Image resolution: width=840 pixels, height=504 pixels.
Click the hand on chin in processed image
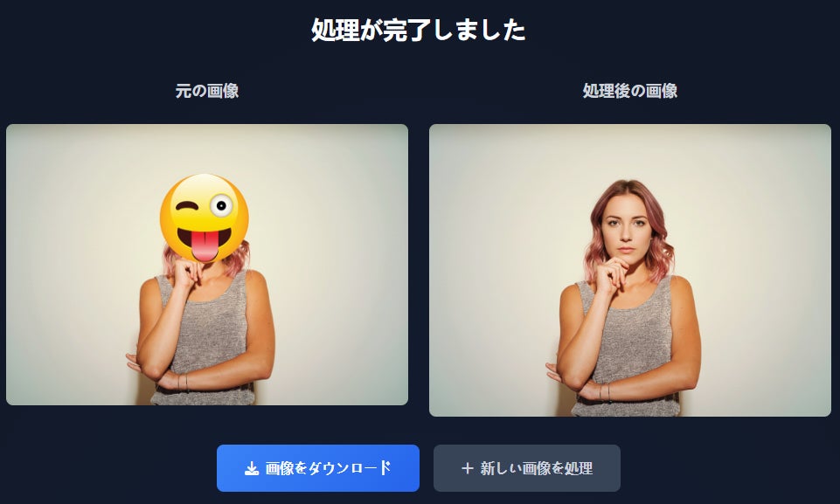pos(609,274)
